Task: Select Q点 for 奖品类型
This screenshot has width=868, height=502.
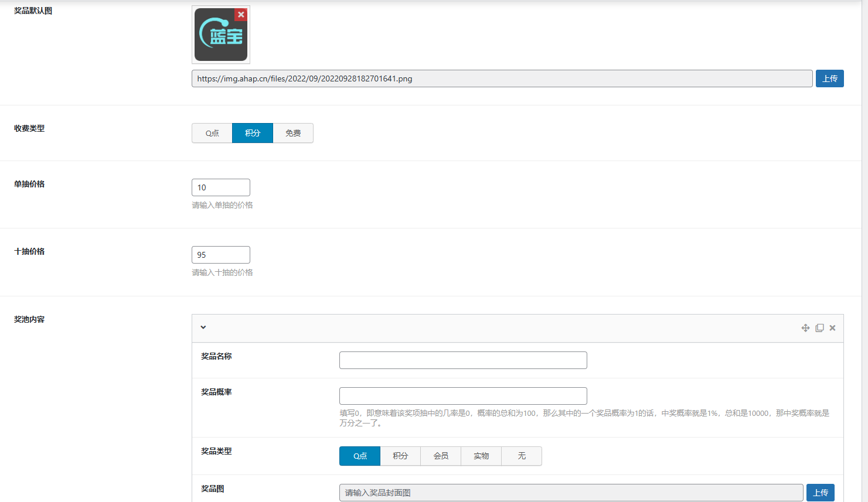Action: click(360, 456)
